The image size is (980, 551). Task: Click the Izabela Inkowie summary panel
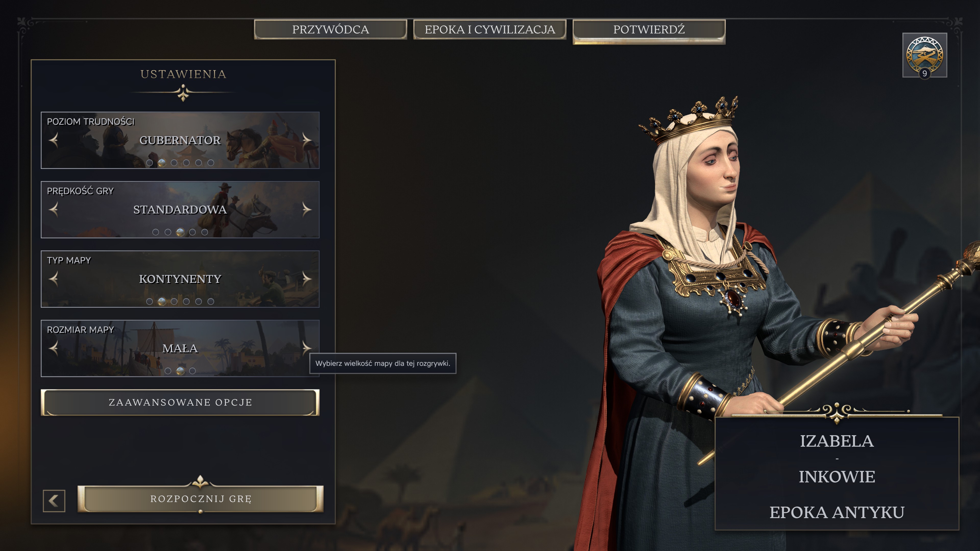point(837,473)
